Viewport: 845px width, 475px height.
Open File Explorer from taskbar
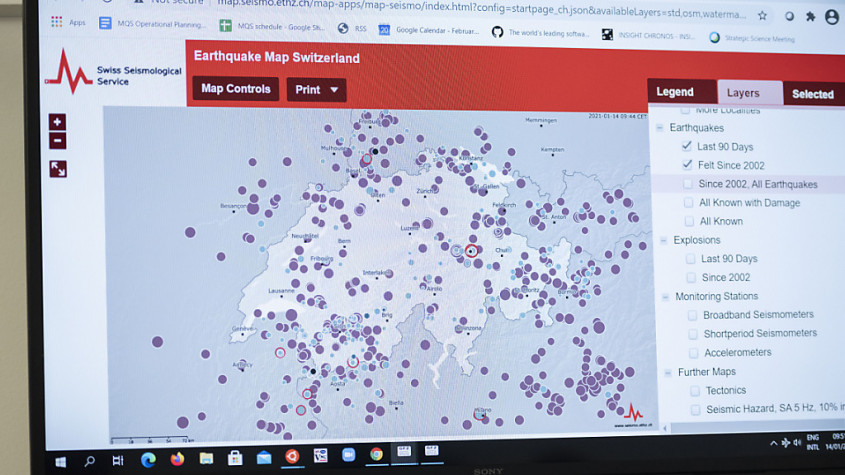coord(206,458)
